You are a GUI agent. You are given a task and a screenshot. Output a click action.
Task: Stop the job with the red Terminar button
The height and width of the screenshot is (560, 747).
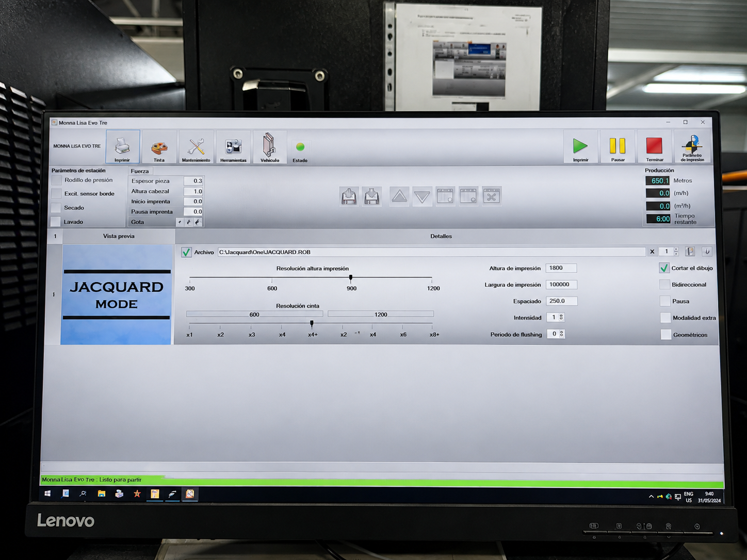click(655, 147)
